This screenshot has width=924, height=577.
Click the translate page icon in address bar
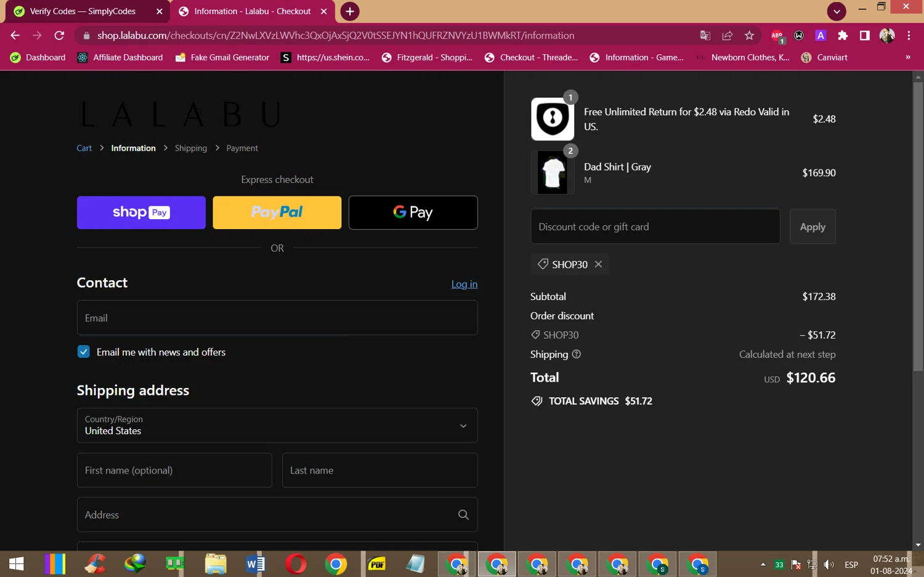705,36
